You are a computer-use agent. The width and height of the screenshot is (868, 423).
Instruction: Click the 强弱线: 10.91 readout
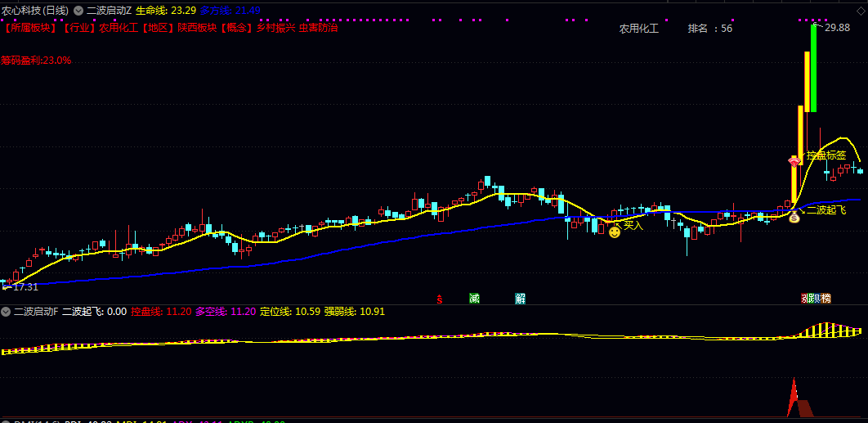click(354, 312)
